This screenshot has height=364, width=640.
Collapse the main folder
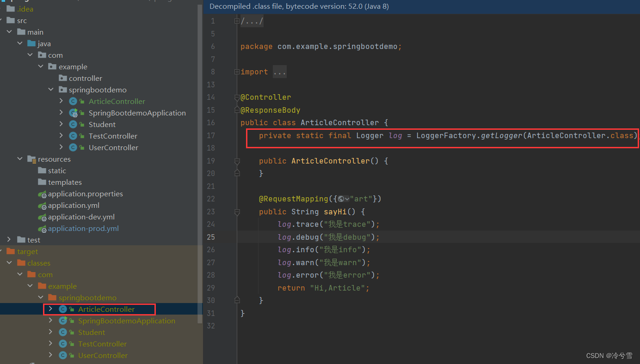(x=9, y=32)
